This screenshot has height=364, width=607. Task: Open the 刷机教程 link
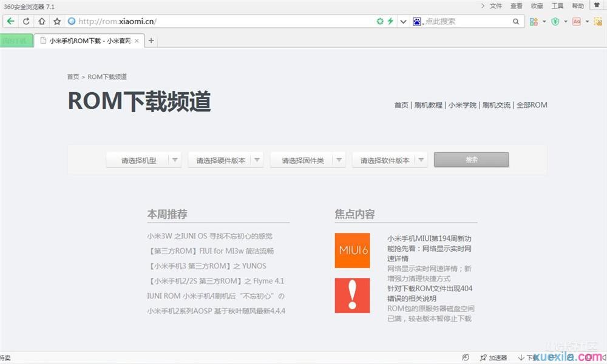pyautogui.click(x=428, y=105)
